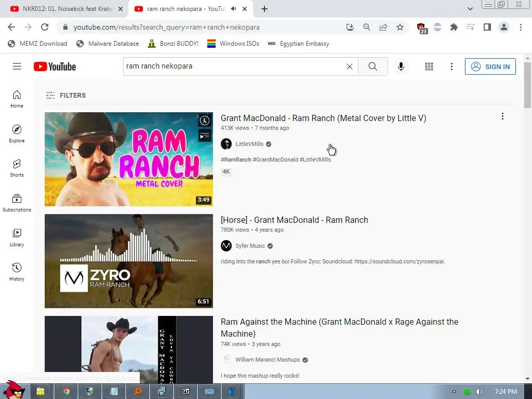Open the Grant MacDonald Ram Ranch Metal Cover title
532x399 pixels.
coord(323,118)
